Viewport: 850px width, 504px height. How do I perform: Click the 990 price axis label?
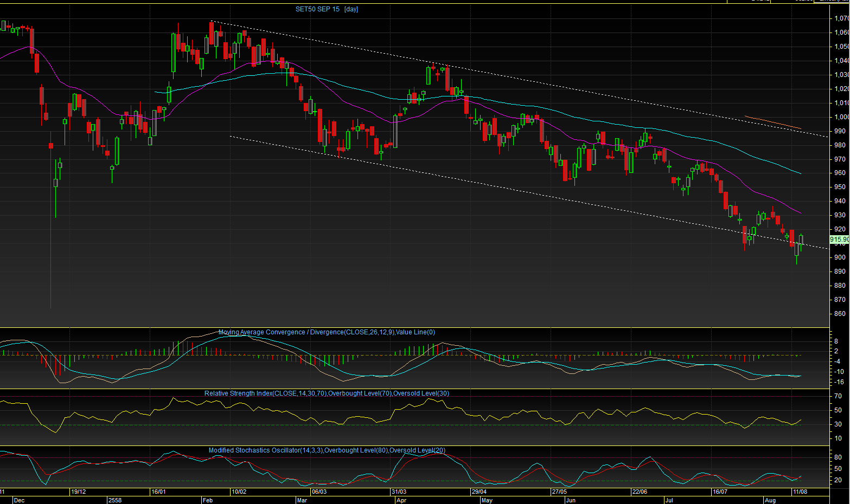(x=840, y=131)
